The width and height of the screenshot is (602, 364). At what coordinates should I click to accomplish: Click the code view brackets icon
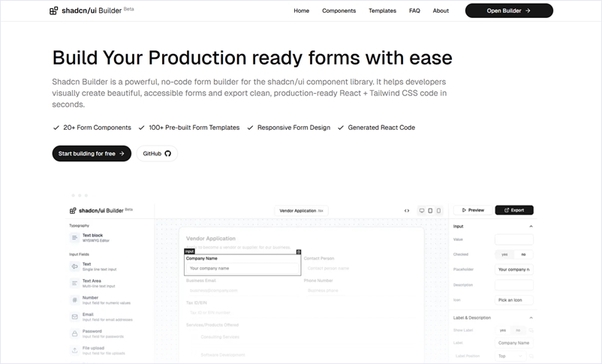point(407,211)
